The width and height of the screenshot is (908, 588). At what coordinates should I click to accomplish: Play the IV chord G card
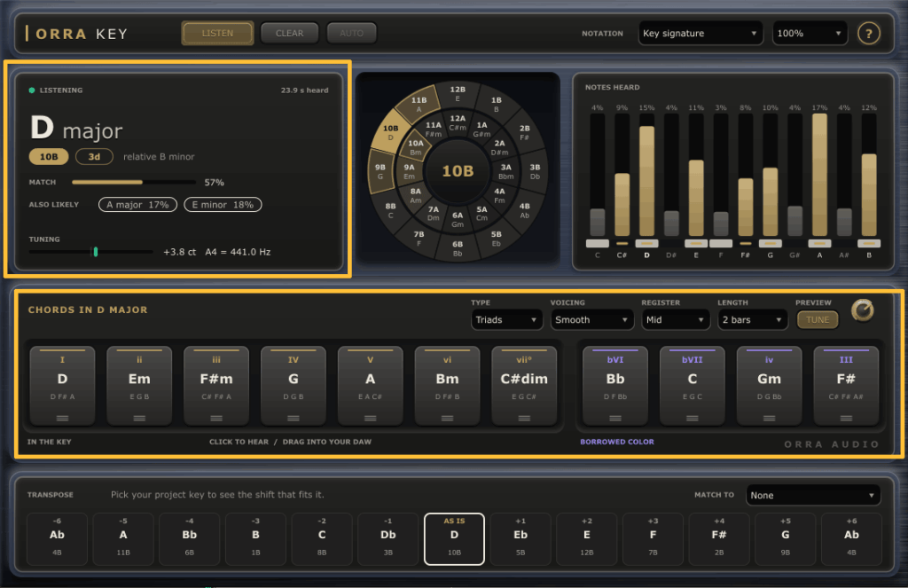tap(293, 385)
